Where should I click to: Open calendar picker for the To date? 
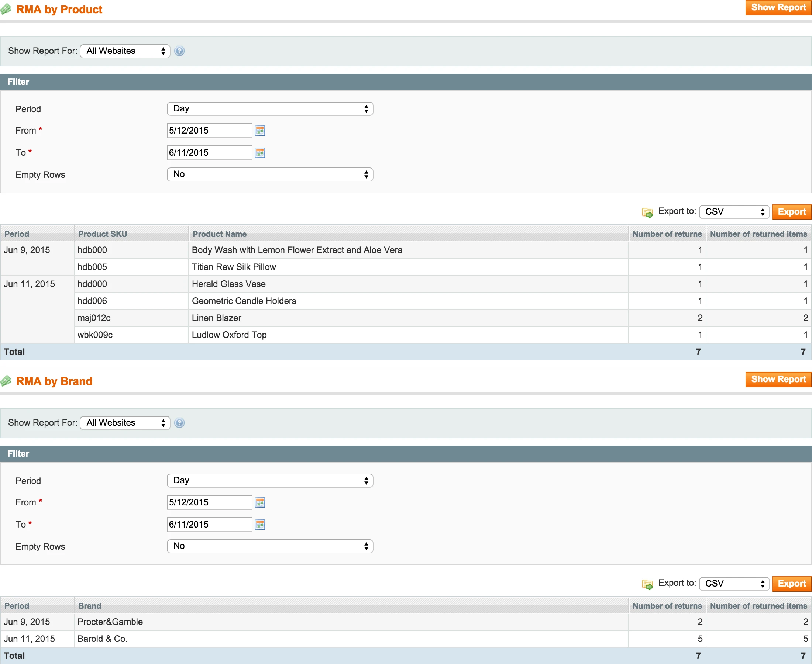260,153
